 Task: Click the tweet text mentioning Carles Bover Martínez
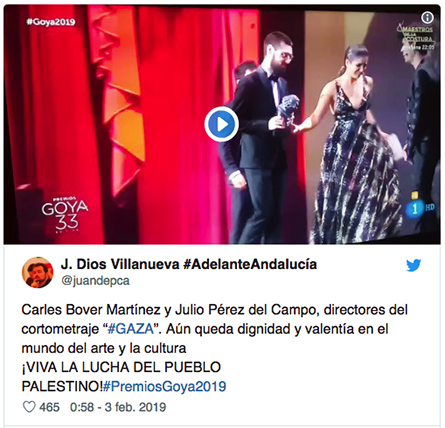click(x=215, y=329)
